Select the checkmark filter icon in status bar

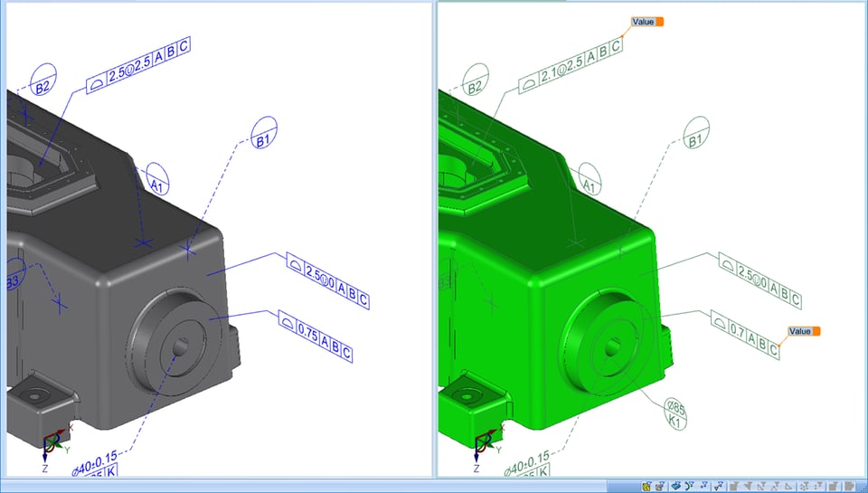click(x=719, y=487)
